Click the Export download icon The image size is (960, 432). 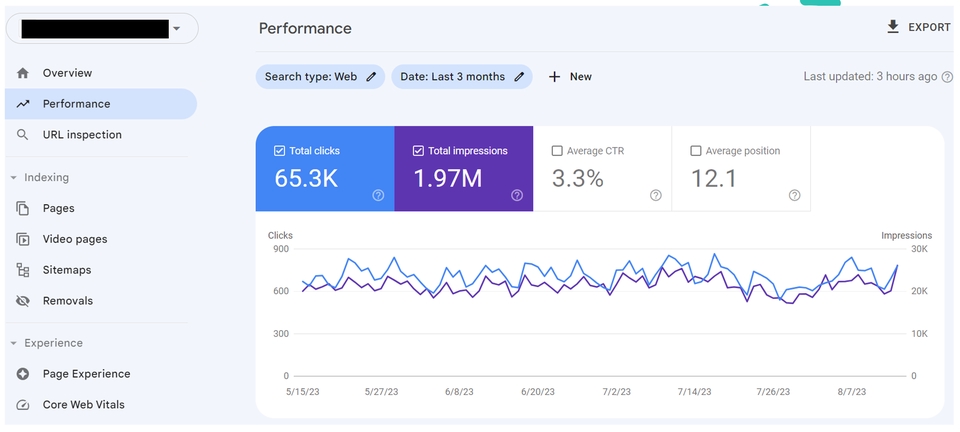[x=893, y=27]
